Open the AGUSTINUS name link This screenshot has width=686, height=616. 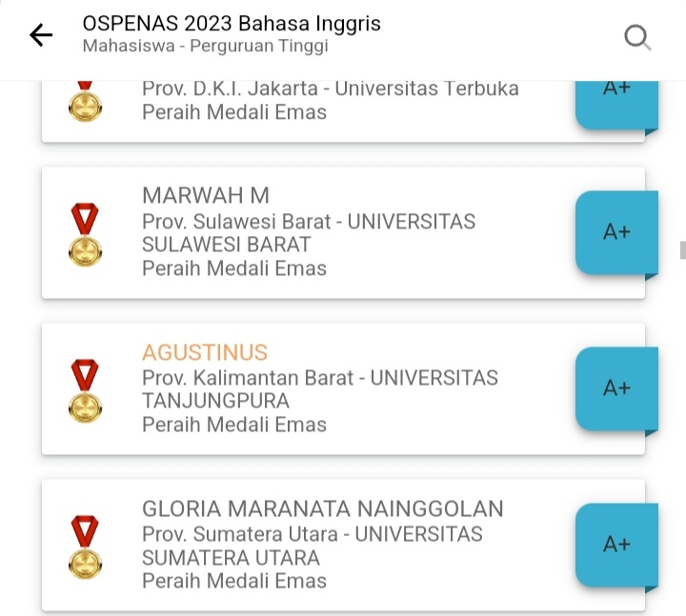click(x=205, y=353)
